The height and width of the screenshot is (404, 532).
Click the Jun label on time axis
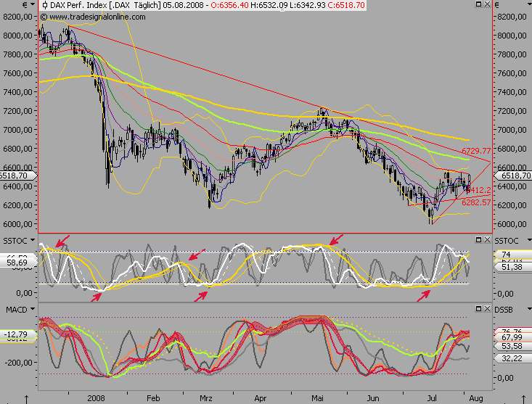(x=373, y=398)
